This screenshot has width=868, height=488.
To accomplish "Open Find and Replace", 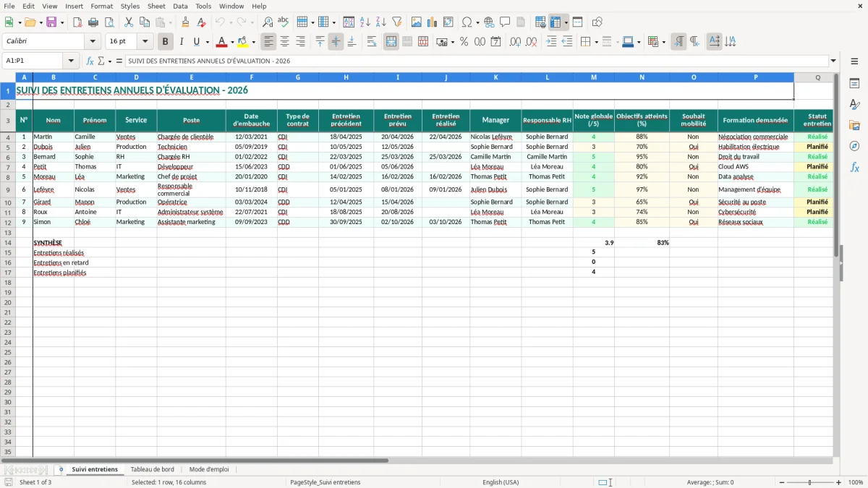I will click(x=268, y=22).
